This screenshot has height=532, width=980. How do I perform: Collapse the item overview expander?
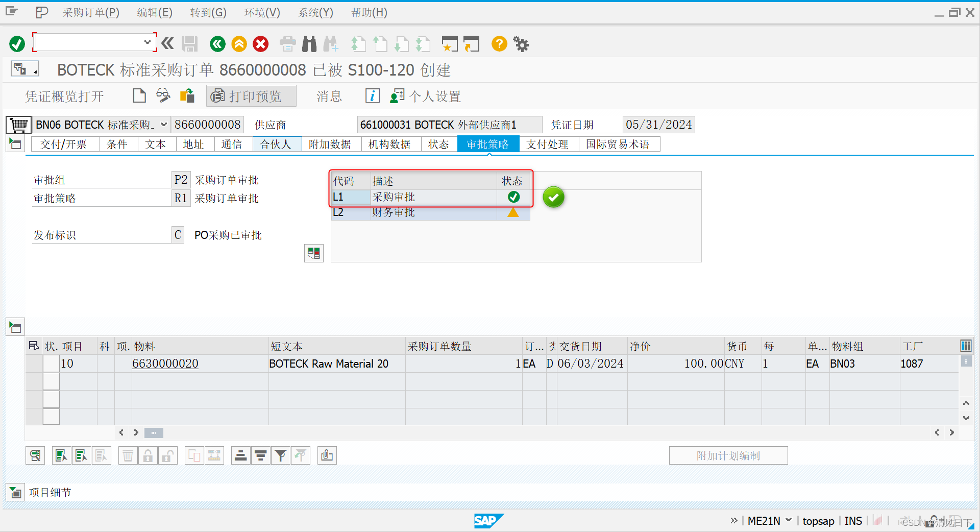click(x=15, y=327)
